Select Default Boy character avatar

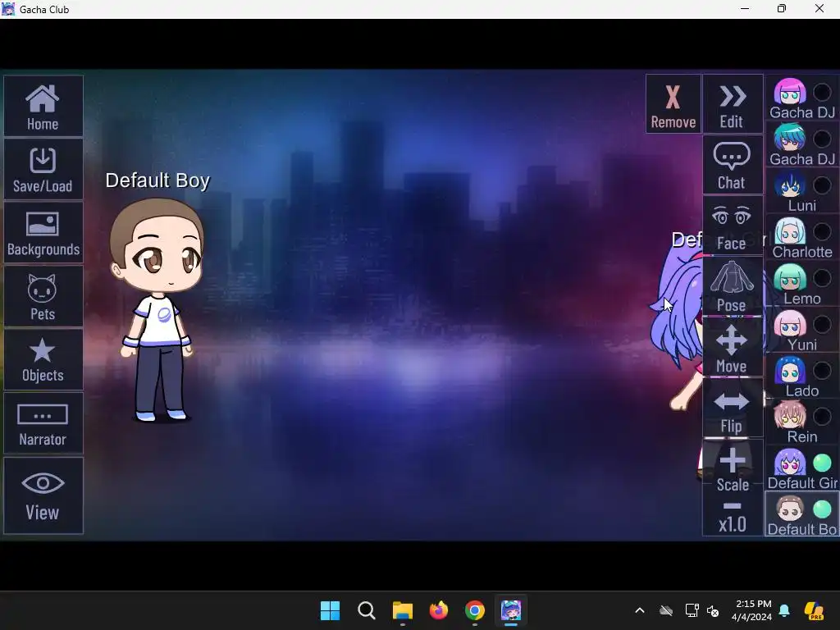tap(790, 509)
